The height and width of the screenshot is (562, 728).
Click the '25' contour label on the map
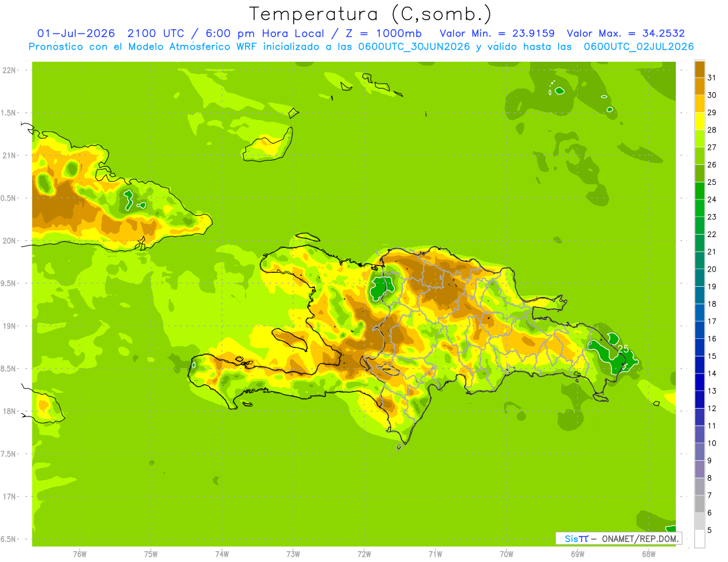(x=623, y=349)
